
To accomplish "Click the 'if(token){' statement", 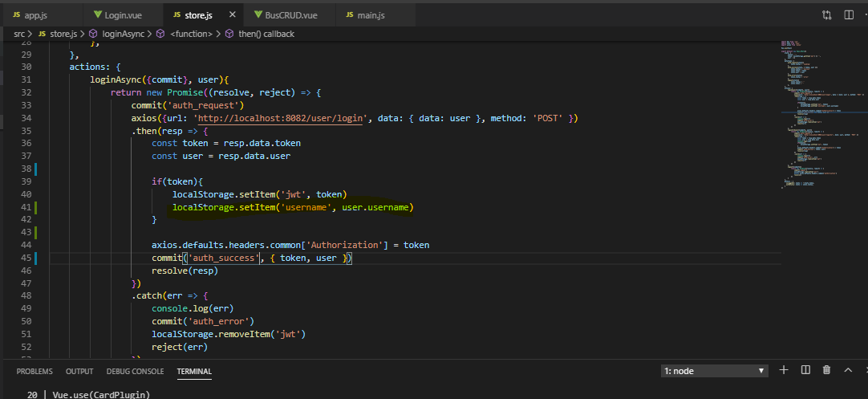I will click(x=177, y=181).
